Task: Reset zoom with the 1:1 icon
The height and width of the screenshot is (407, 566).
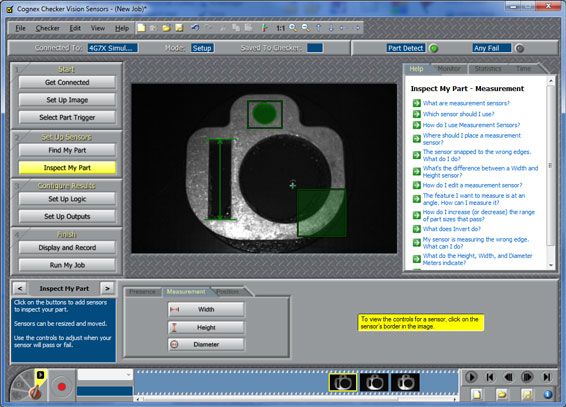Action: tap(280, 28)
